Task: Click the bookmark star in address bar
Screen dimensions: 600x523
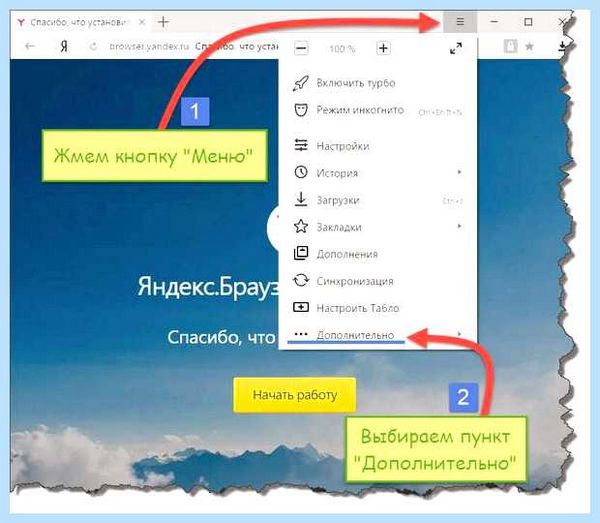Action: 529,46
